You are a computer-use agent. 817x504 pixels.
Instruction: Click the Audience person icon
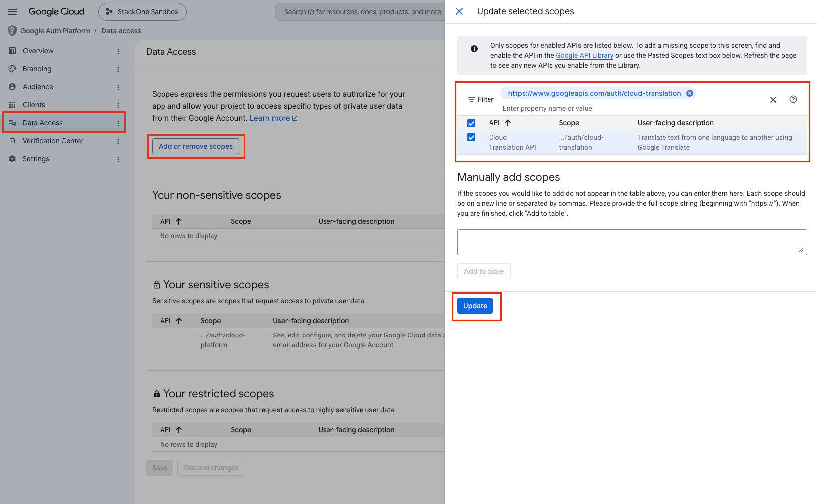click(12, 87)
